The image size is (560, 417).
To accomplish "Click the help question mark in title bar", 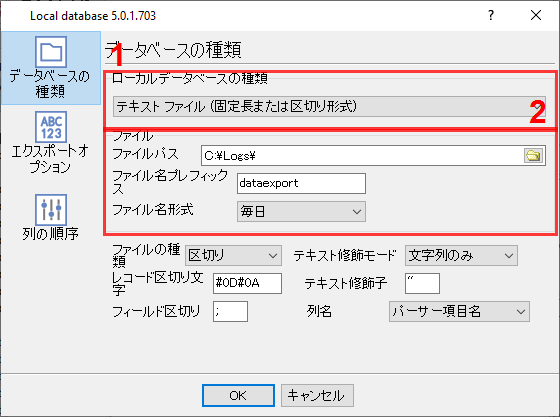I will point(491,15).
